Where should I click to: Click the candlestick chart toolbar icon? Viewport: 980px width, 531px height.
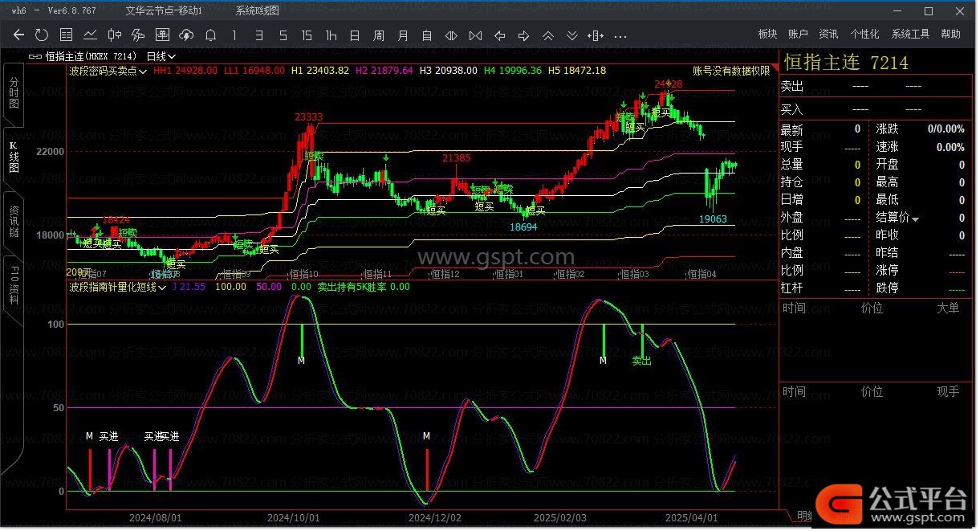point(114,35)
